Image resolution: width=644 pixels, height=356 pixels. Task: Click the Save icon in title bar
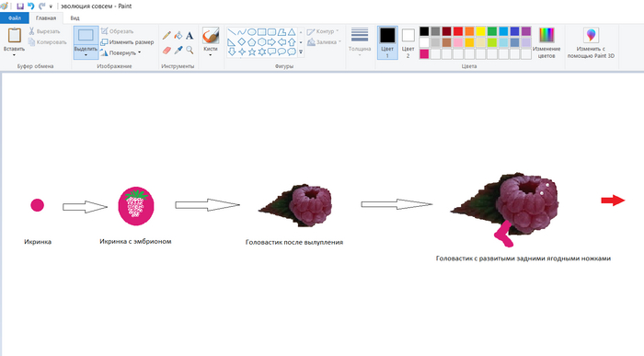[20, 6]
